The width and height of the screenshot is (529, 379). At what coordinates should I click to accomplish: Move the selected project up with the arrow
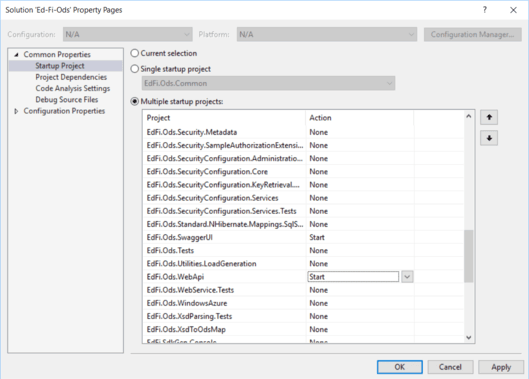(x=489, y=117)
